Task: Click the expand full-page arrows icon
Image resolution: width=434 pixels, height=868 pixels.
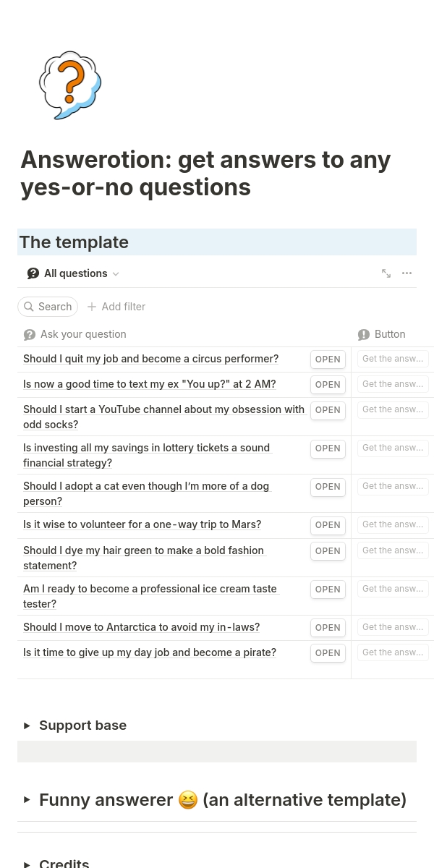Action: 386,273
